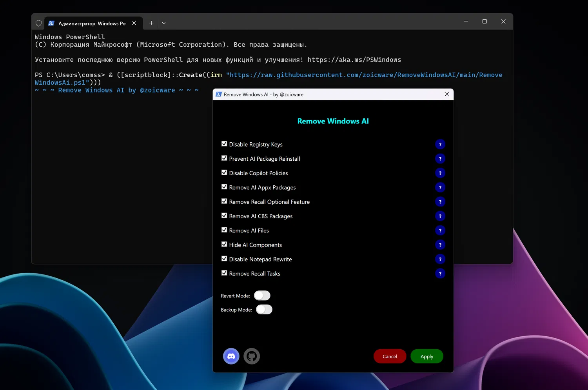Open help for Disable Registry Keys
The height and width of the screenshot is (390, 588).
[440, 145]
